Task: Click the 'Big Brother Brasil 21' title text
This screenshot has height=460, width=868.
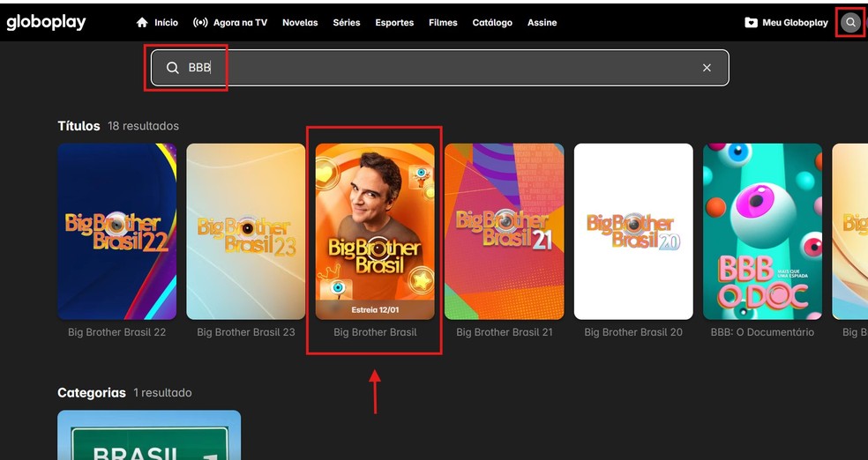Action: pyautogui.click(x=505, y=332)
